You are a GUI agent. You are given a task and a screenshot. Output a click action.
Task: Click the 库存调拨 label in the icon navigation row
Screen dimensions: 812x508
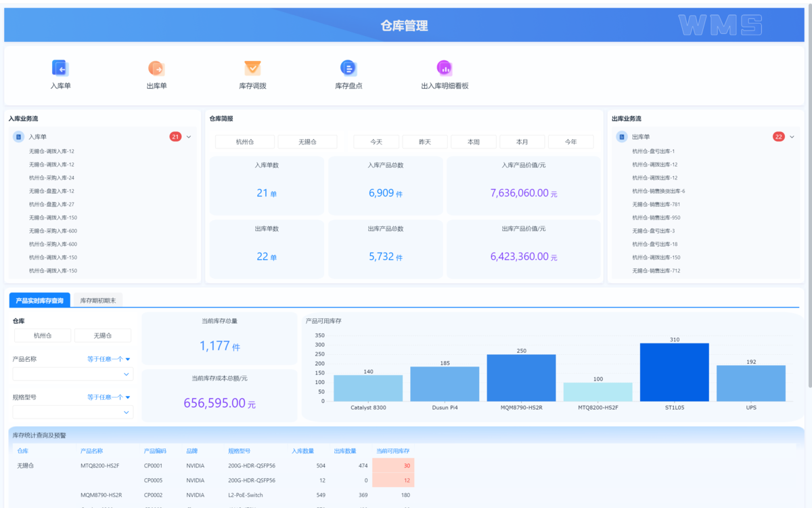252,86
